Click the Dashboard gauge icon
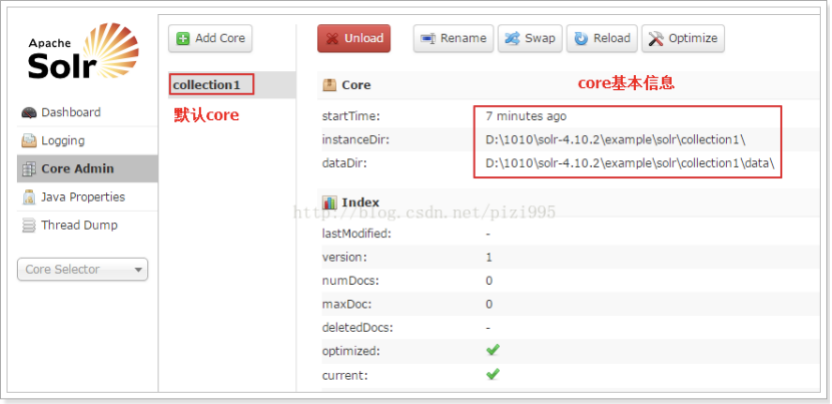 point(29,113)
